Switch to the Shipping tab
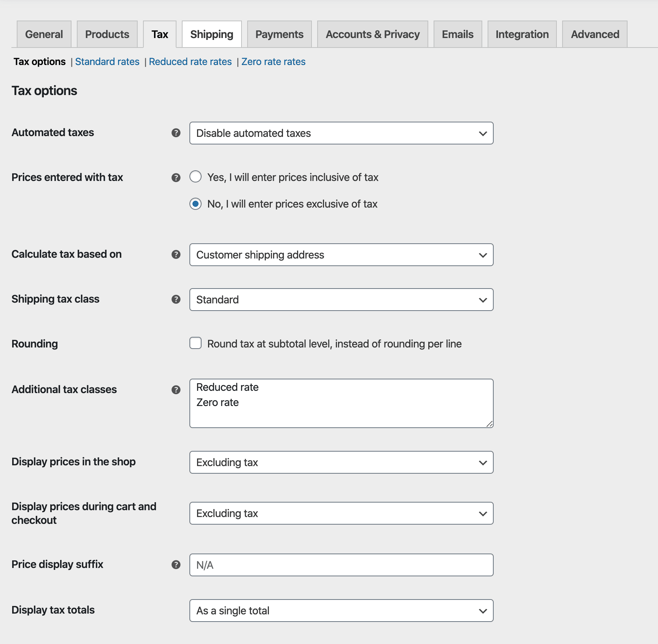This screenshot has width=658, height=644. 211,34
